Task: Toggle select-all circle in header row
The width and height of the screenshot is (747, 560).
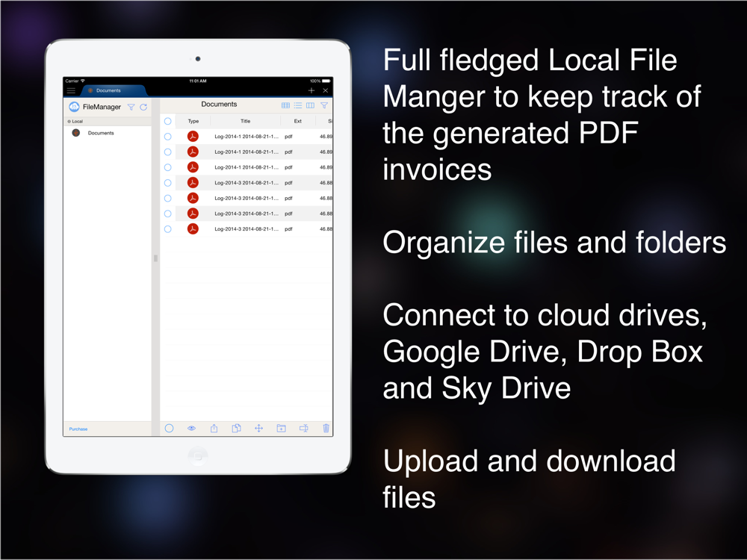Action: [x=167, y=122]
